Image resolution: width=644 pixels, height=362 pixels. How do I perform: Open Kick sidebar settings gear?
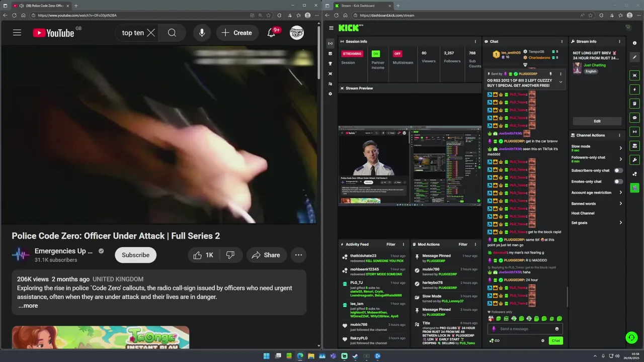(x=330, y=94)
